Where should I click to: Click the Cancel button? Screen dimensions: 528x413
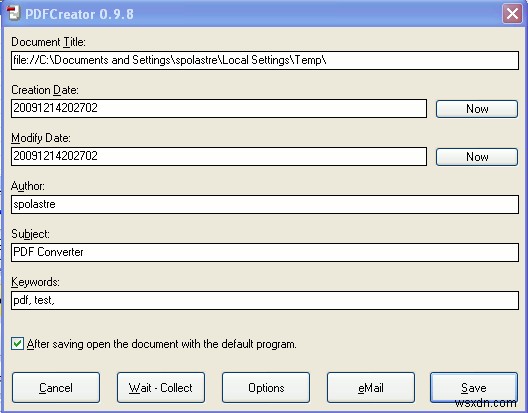pyautogui.click(x=56, y=387)
